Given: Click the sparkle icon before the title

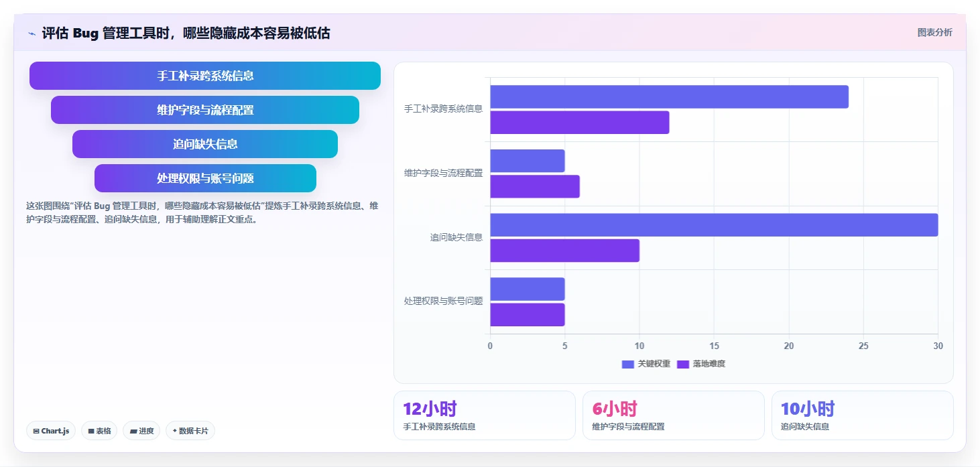Looking at the screenshot, I should pos(32,33).
